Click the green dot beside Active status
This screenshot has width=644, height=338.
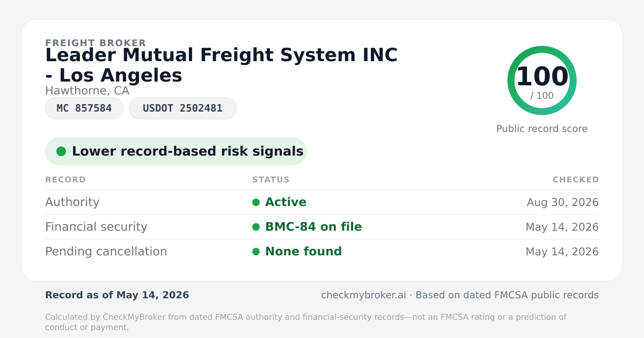click(256, 202)
